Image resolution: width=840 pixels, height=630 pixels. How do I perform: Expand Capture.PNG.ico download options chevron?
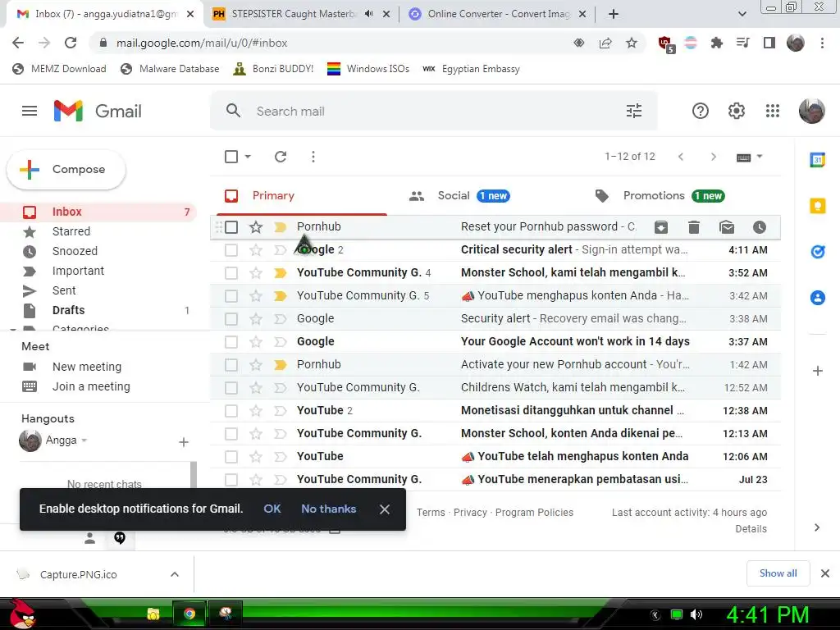pos(175,574)
